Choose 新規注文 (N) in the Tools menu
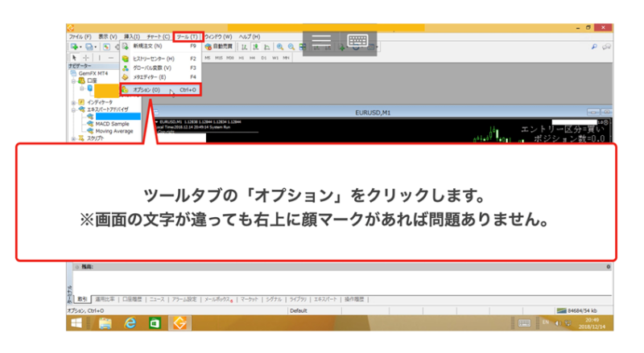Viewport: 644px width, 353px height. [x=160, y=47]
